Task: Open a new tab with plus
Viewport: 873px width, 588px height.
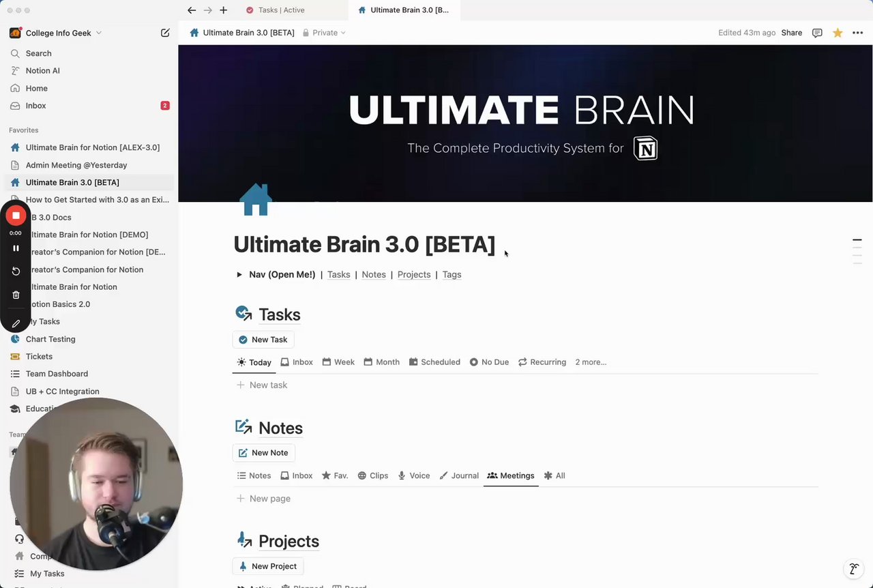Action: [223, 10]
